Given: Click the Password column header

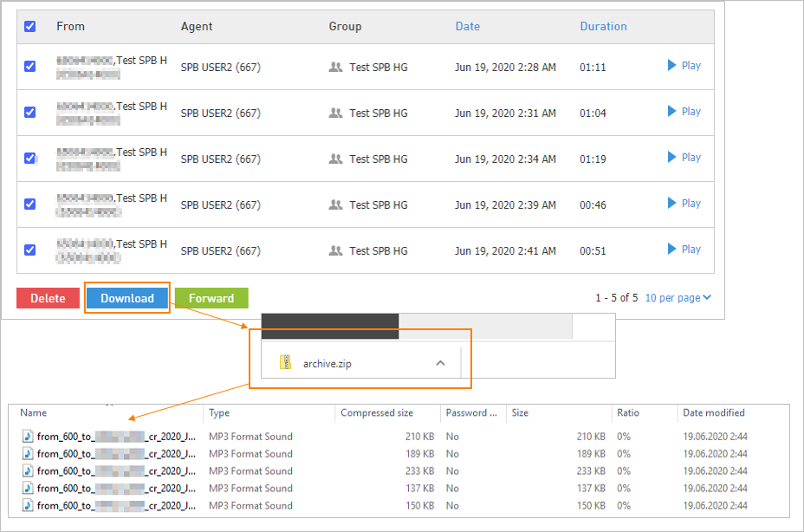Looking at the screenshot, I should (x=471, y=412).
